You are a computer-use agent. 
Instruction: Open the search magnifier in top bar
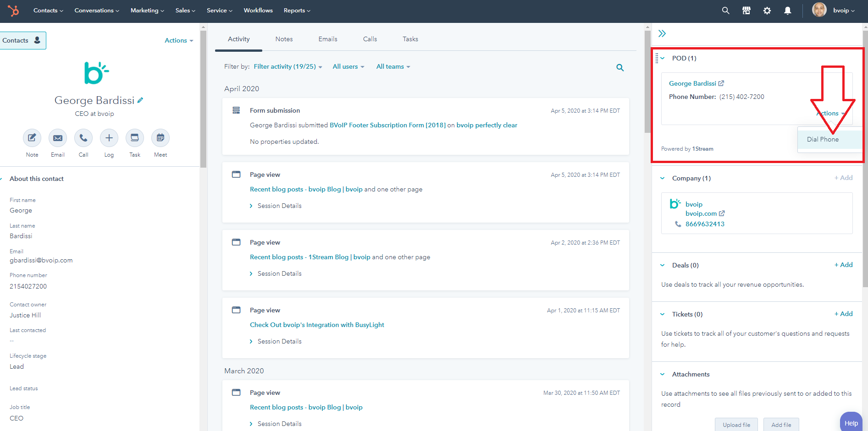coord(725,11)
